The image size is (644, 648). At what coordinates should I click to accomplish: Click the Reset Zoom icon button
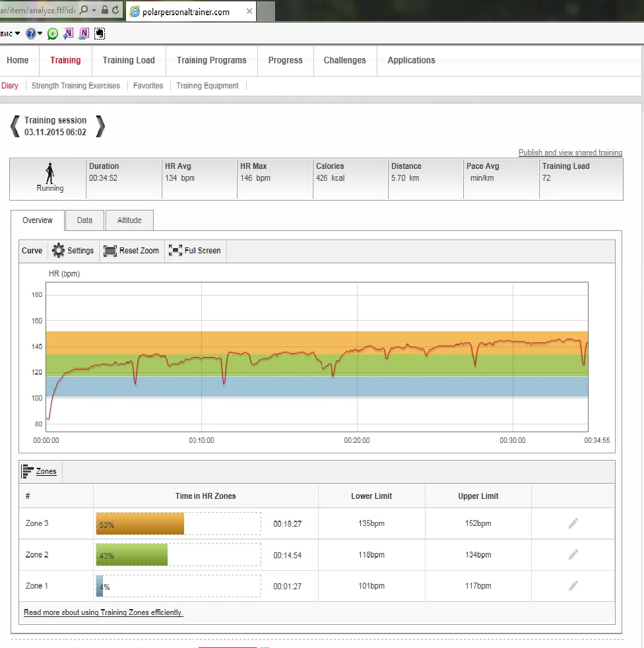click(110, 251)
